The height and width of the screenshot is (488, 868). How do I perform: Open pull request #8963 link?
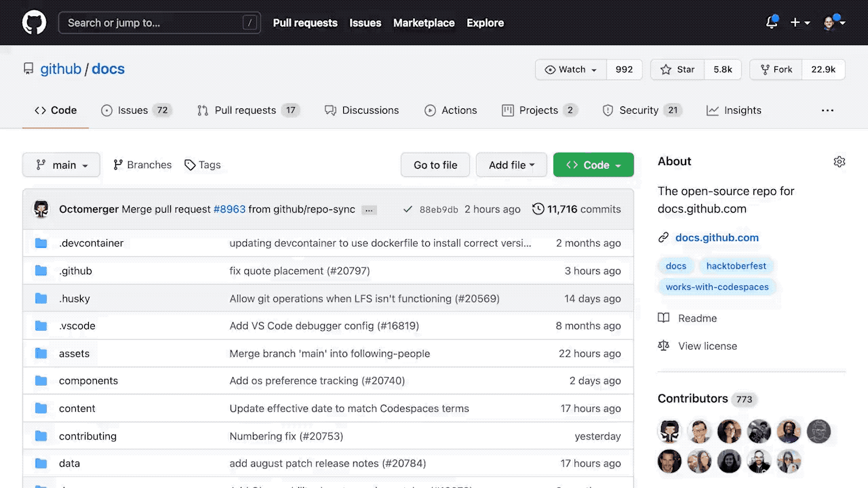coord(229,209)
